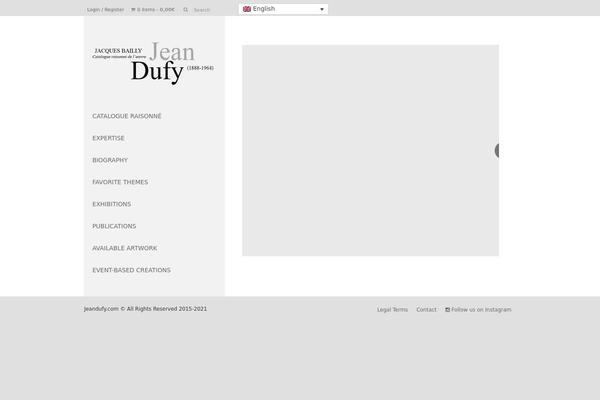Click the slider next arrow button

(497, 150)
